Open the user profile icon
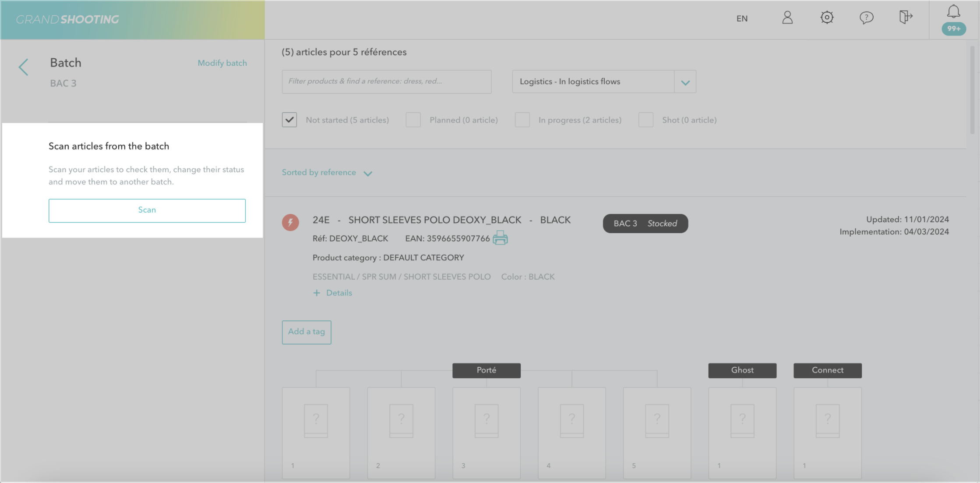Screen dimensions: 980x483 click(787, 18)
